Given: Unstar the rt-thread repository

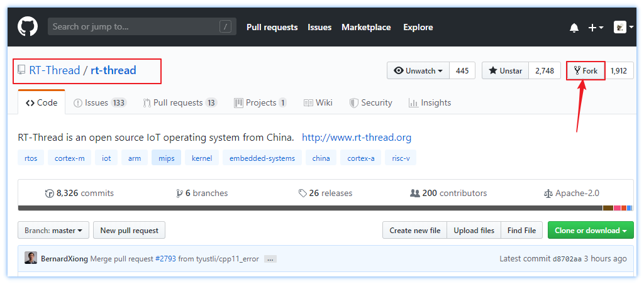Looking at the screenshot, I should coord(506,71).
